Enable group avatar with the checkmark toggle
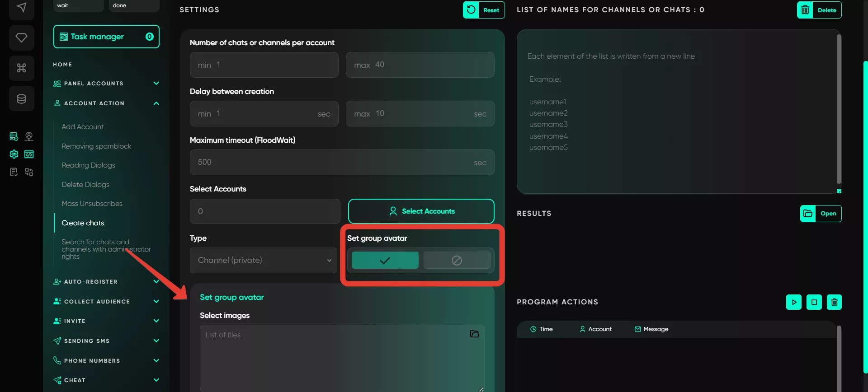 [x=385, y=260]
